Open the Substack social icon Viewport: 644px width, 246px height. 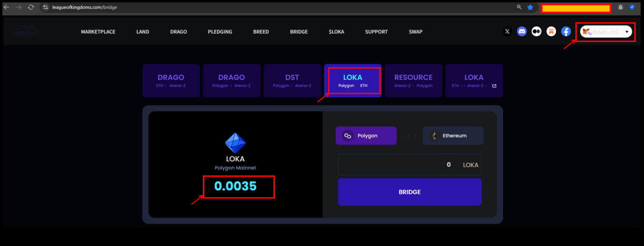point(551,31)
